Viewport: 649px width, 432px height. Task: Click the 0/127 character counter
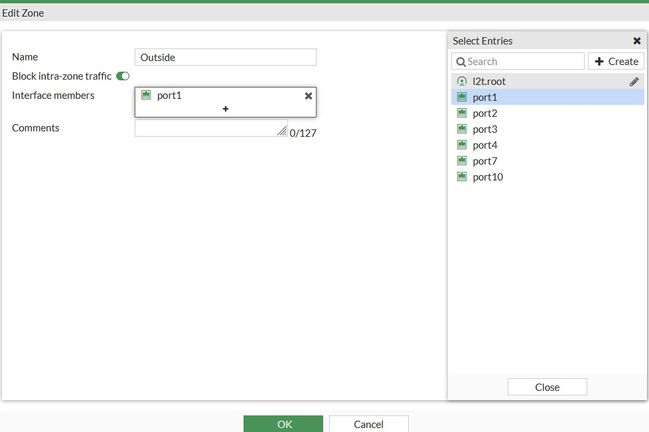point(303,133)
